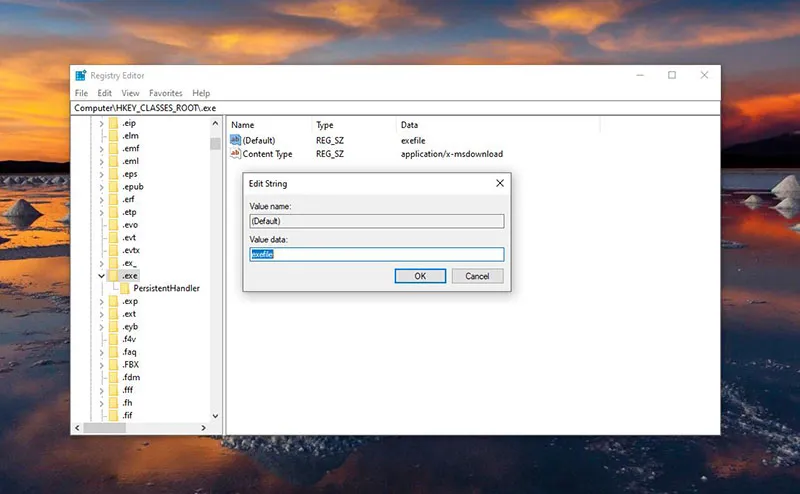The image size is (800, 494).
Task: Select the Content Type value icon
Action: click(x=235, y=154)
